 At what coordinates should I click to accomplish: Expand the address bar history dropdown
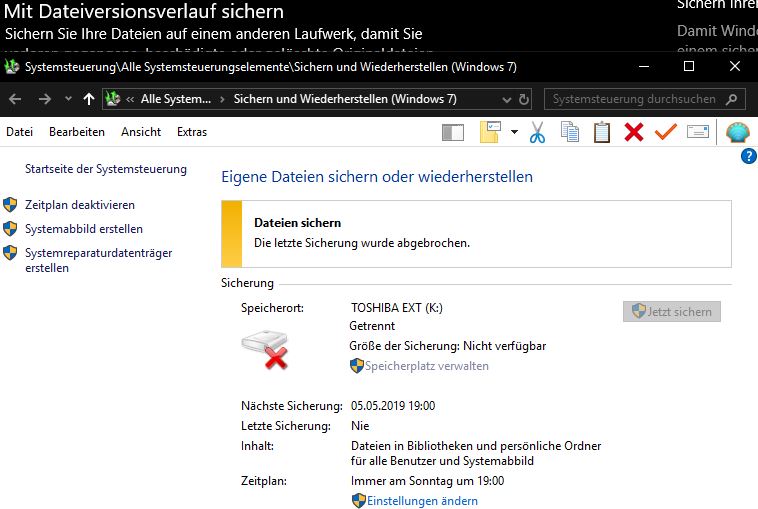pyautogui.click(x=506, y=100)
